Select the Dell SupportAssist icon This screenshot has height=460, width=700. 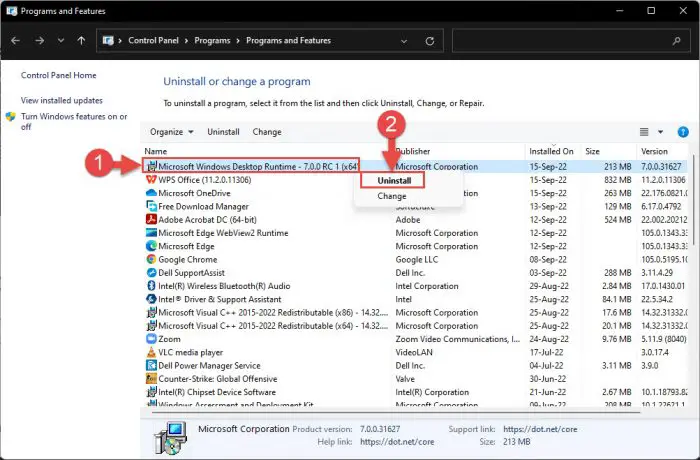tap(151, 272)
